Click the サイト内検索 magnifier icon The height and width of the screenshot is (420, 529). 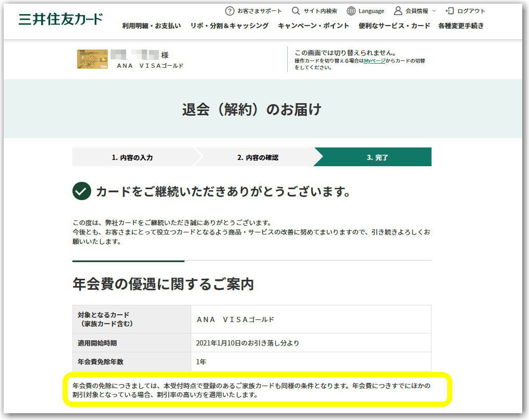[x=295, y=10]
